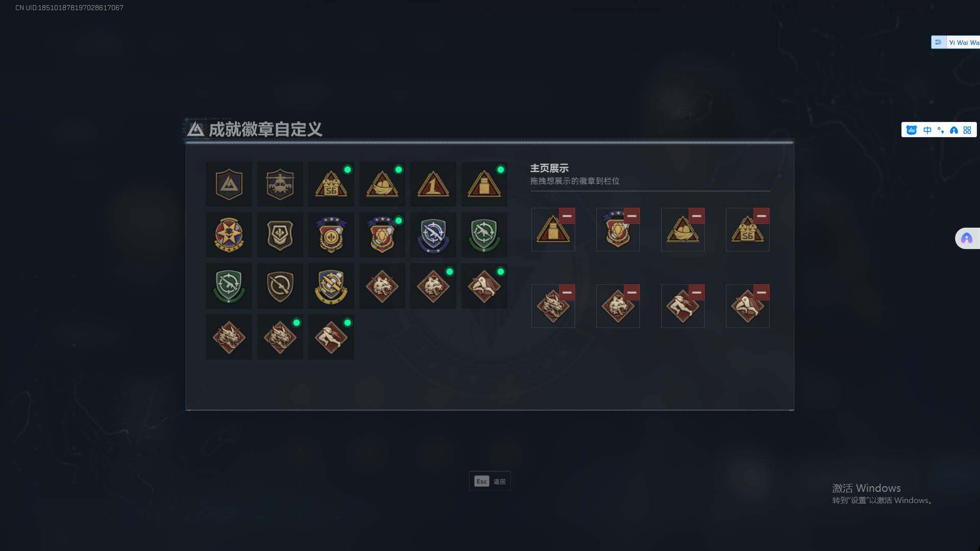
Task: Click the Esc 返回 back button
Action: [x=489, y=481]
